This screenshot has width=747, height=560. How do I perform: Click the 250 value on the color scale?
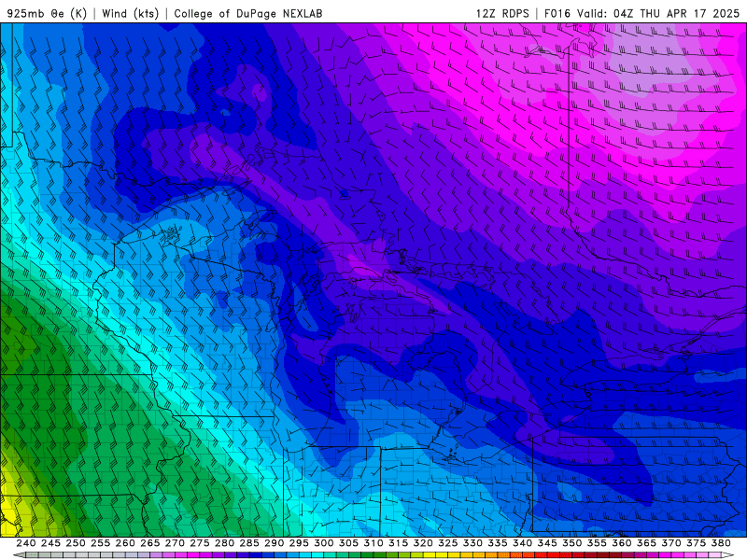pyautogui.click(x=76, y=543)
